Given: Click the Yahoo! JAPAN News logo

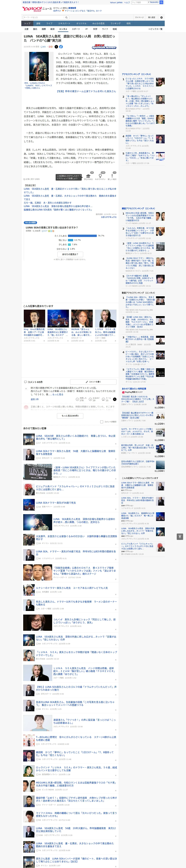Looking at the screenshot, I should coord(37,9).
